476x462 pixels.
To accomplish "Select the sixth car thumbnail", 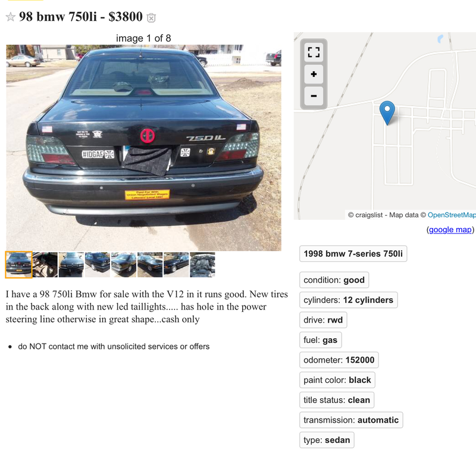I will click(150, 264).
